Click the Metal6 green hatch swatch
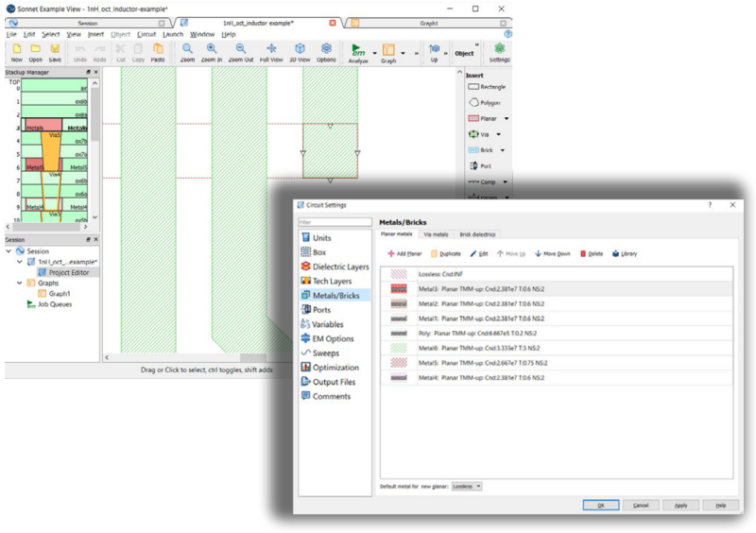The height and width of the screenshot is (533, 756). [399, 348]
